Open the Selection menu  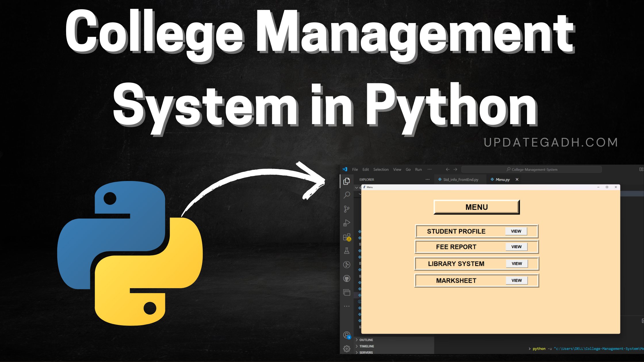pos(381,170)
